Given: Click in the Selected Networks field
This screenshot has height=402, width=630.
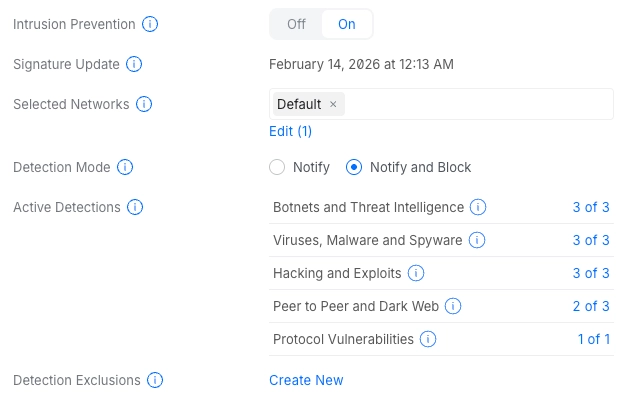Looking at the screenshot, I should pos(480,104).
